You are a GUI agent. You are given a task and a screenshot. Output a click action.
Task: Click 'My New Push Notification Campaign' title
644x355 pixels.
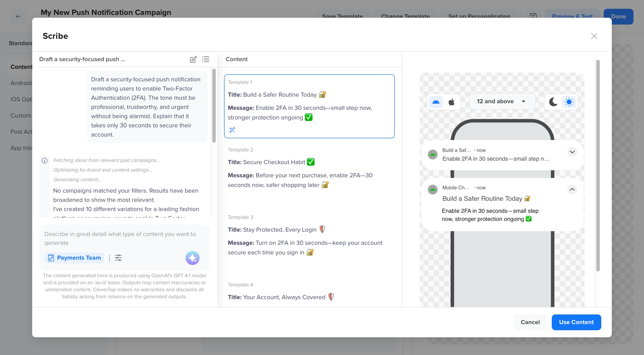tap(106, 12)
